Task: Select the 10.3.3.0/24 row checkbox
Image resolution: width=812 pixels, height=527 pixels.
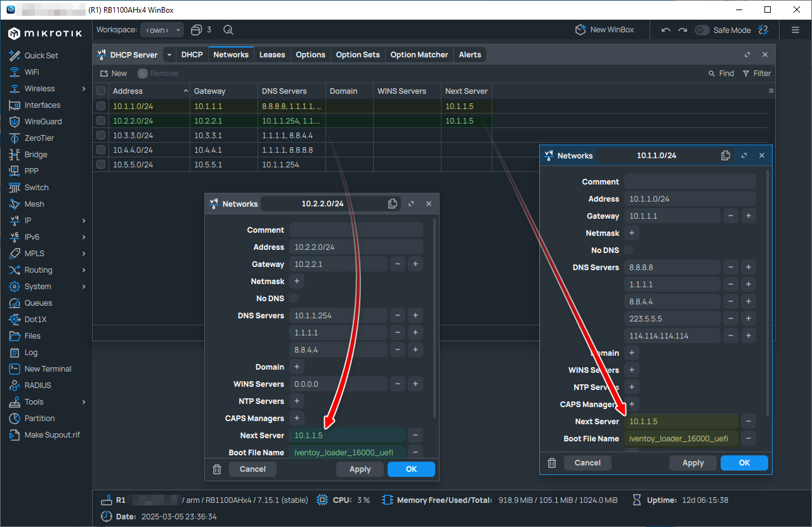Action: 101,135
